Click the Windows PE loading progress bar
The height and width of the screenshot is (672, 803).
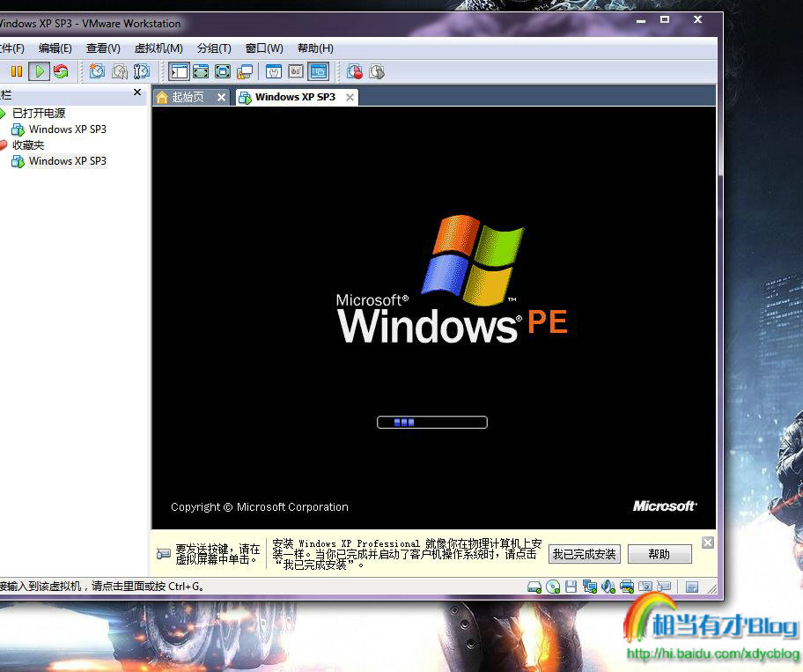click(432, 422)
